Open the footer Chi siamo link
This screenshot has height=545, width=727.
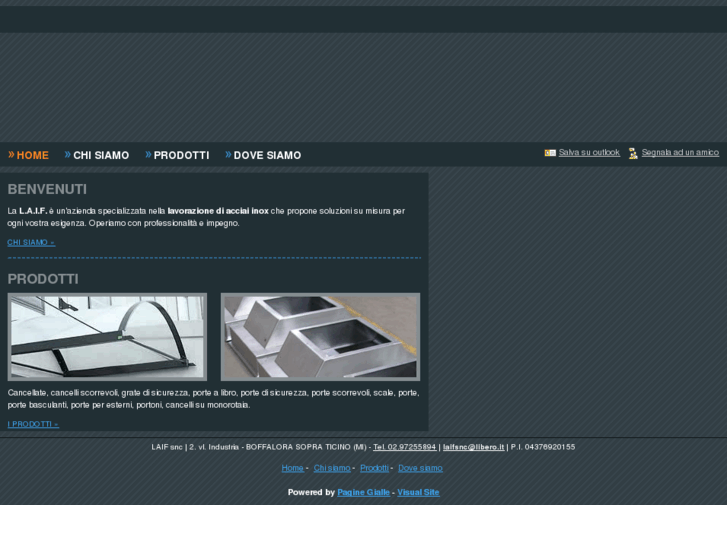[332, 468]
